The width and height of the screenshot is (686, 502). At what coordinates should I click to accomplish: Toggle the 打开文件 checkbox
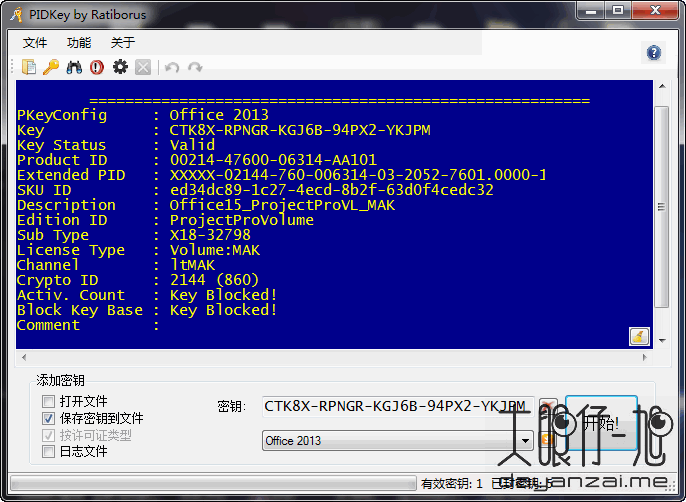coord(48,401)
